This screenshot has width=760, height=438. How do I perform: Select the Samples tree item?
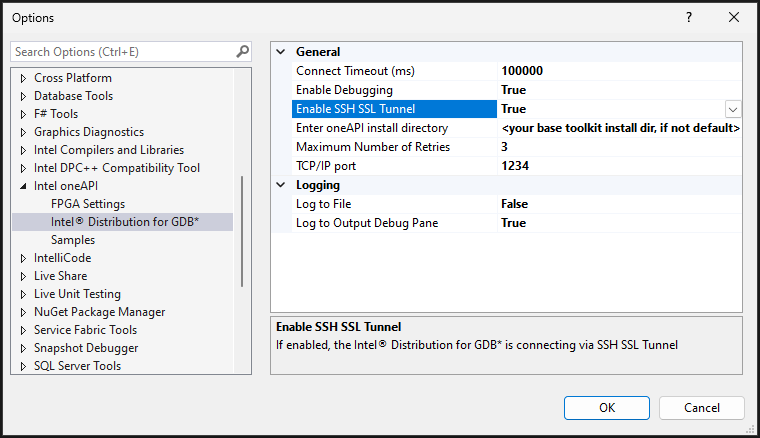pos(73,240)
